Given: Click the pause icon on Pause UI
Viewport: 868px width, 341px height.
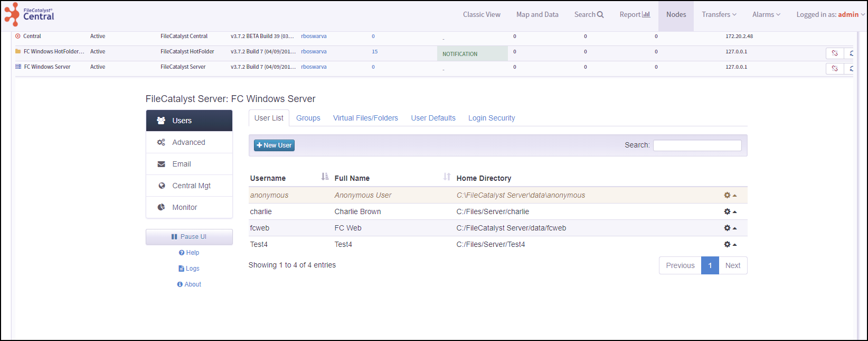Looking at the screenshot, I should pos(174,237).
